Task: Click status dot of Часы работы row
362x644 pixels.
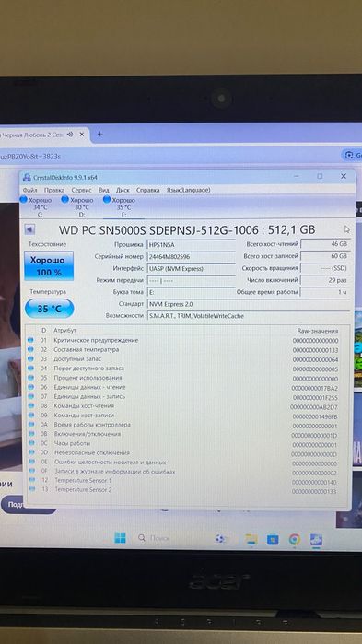Action: tap(31, 443)
